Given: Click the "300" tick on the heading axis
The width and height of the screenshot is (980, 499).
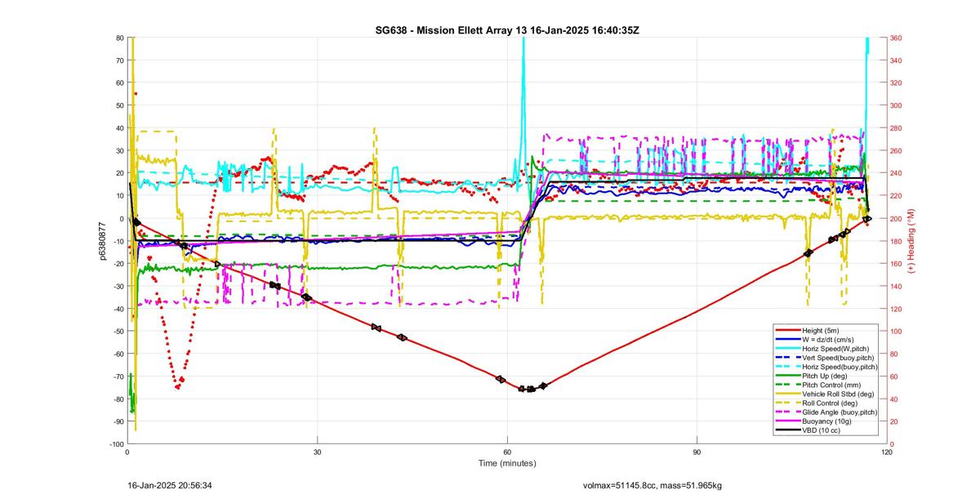Looking at the screenshot, I should (x=897, y=106).
